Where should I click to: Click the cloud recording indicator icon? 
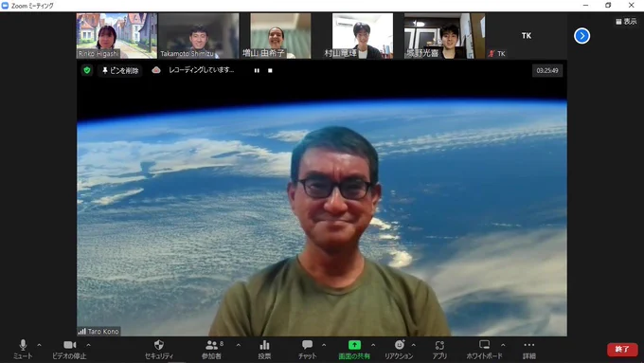(156, 70)
